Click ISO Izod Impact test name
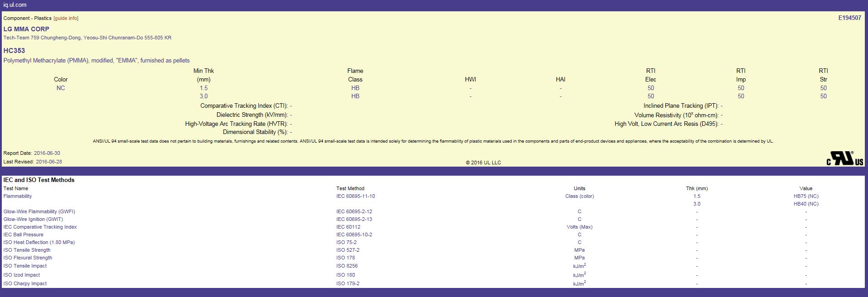The image size is (868, 297). (x=22, y=275)
